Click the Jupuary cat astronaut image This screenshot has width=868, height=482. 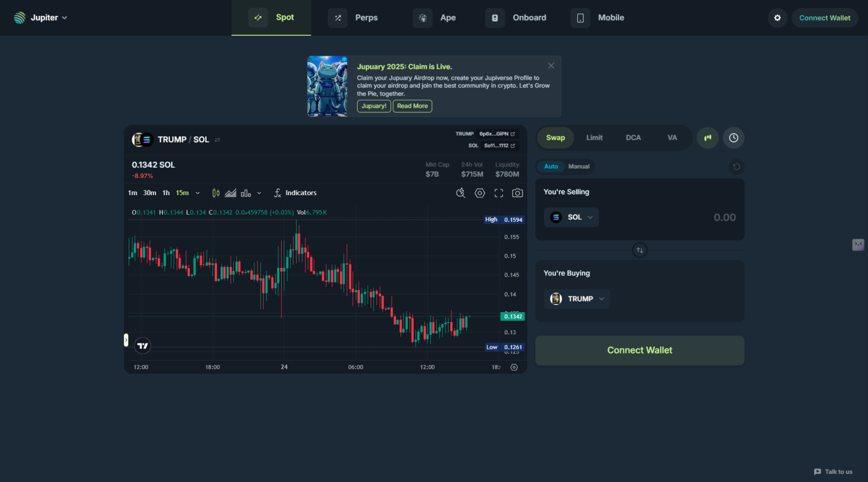point(327,86)
